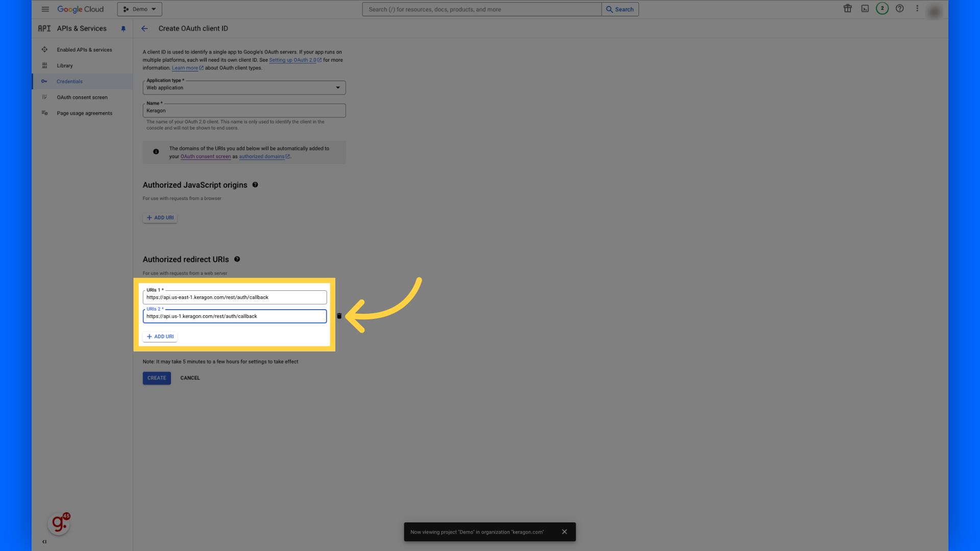Delete URIs 2 using the trash icon
The height and width of the screenshot is (551, 980).
pos(339,316)
